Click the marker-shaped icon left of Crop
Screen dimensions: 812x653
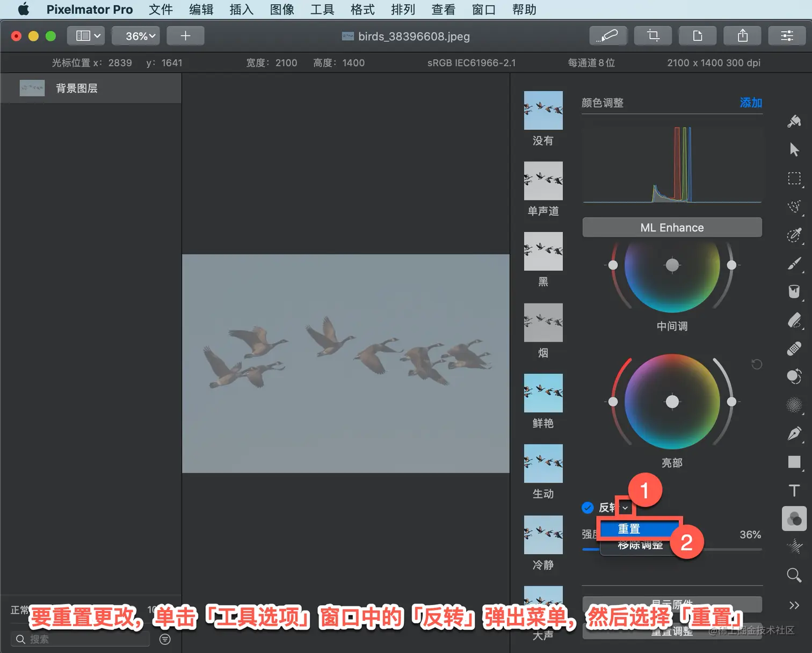pos(608,36)
